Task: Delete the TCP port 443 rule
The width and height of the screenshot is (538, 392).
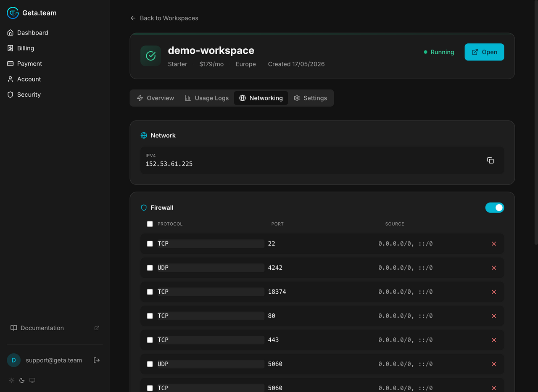Action: click(x=494, y=340)
